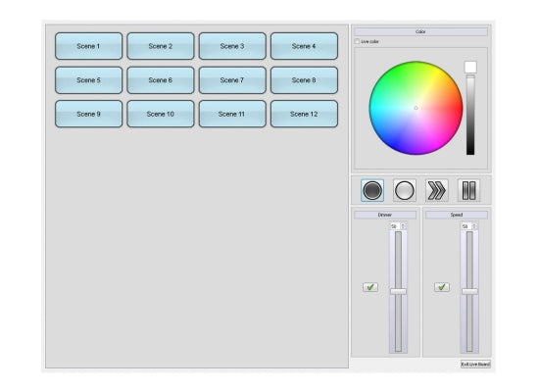
Task: Toggle the Dimmer green check button
Action: [x=370, y=287]
